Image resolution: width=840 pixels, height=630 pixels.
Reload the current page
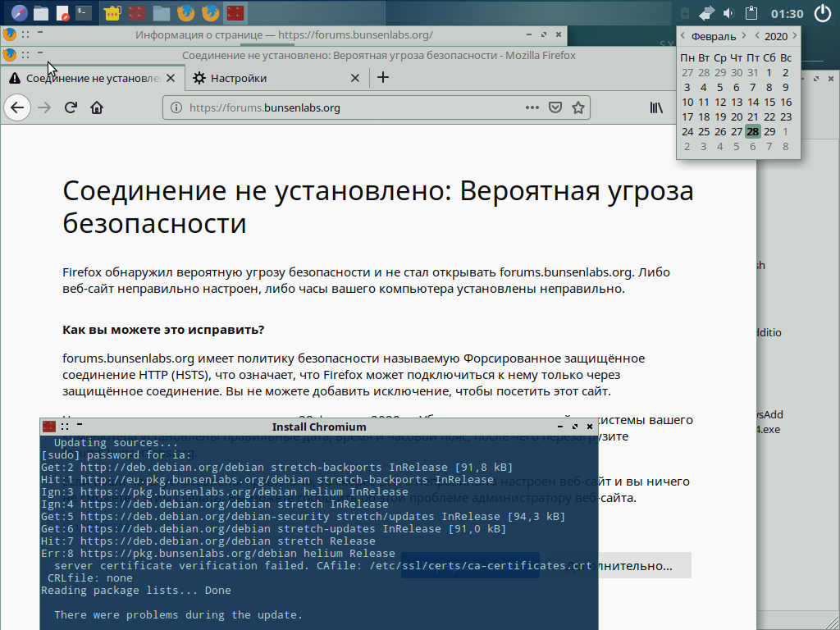71,107
